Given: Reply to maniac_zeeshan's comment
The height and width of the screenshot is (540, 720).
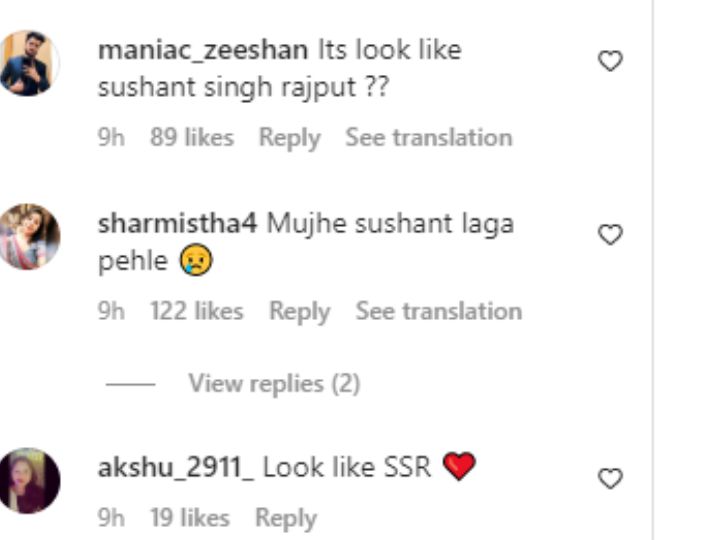Looking at the screenshot, I should (x=289, y=138).
